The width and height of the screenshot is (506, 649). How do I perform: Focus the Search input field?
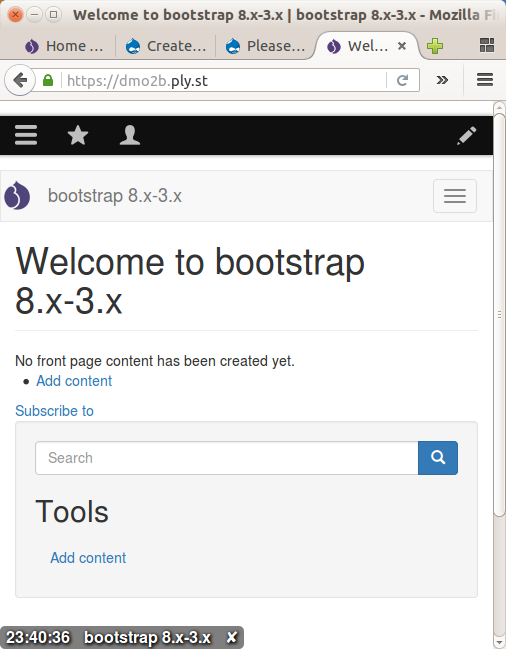click(x=227, y=458)
